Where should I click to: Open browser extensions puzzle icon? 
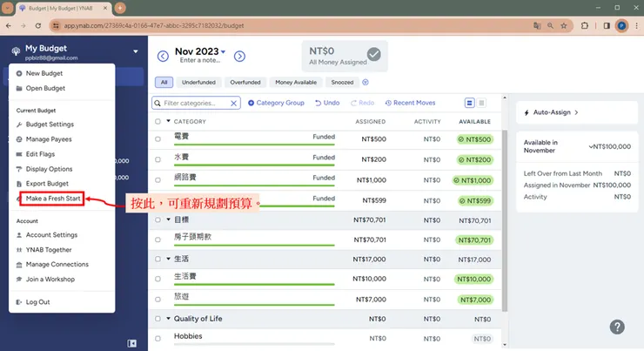click(x=585, y=25)
